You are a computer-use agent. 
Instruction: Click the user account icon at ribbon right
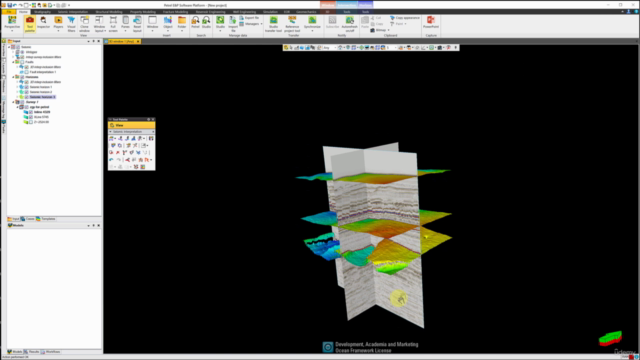click(x=629, y=12)
